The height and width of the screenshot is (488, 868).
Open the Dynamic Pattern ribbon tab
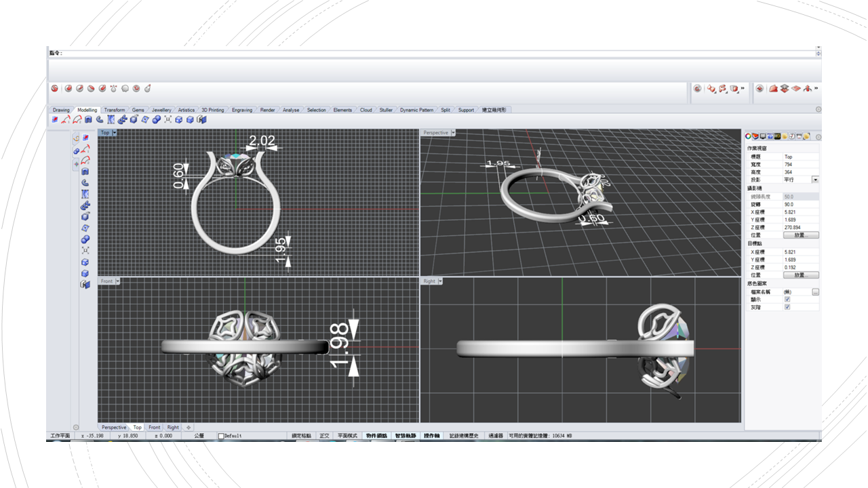pos(416,110)
